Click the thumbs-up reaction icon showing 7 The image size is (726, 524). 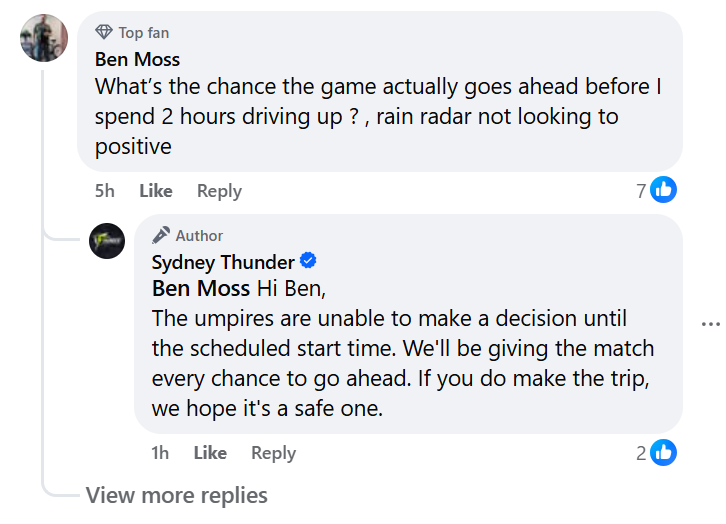point(664,189)
